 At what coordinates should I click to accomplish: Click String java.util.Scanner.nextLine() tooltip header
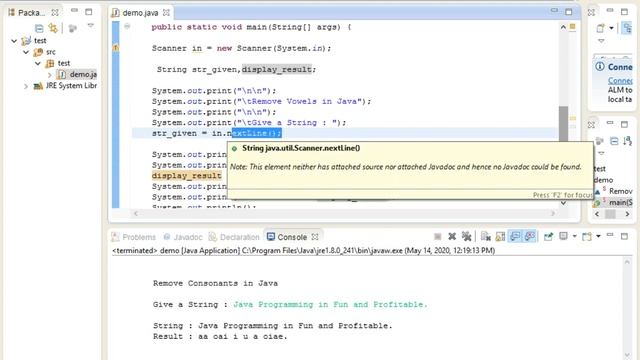[301, 148]
